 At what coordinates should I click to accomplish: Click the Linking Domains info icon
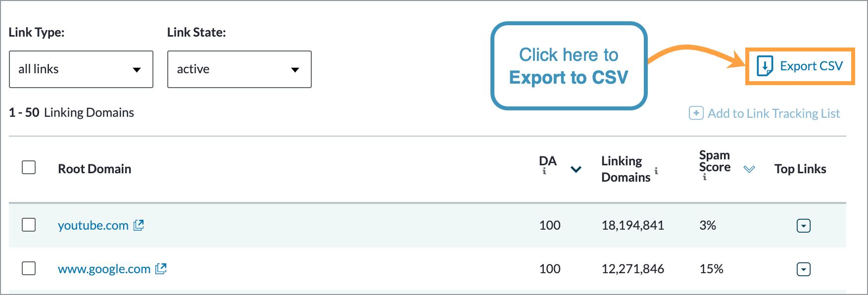click(656, 172)
